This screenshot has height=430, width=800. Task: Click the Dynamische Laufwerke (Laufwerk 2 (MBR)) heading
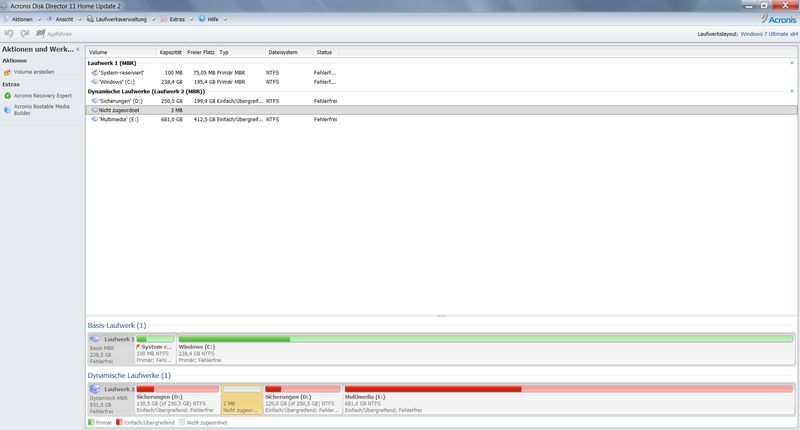click(x=146, y=91)
